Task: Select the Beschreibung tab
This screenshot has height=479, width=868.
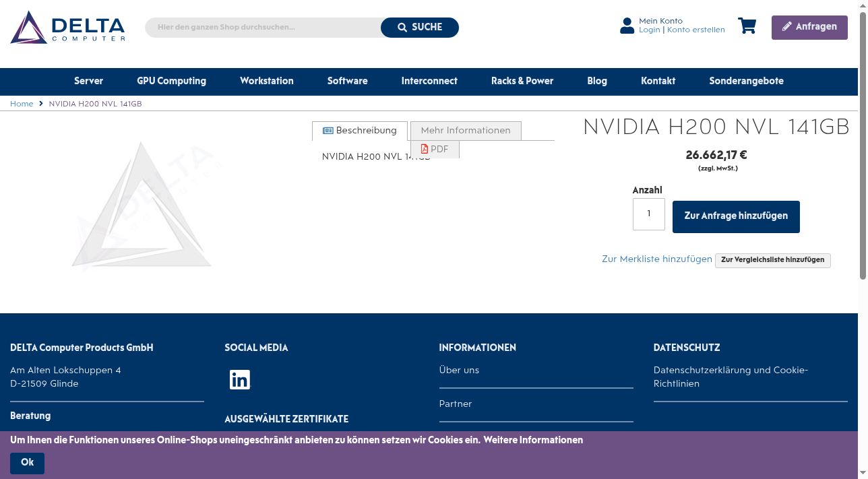Action: tap(360, 131)
